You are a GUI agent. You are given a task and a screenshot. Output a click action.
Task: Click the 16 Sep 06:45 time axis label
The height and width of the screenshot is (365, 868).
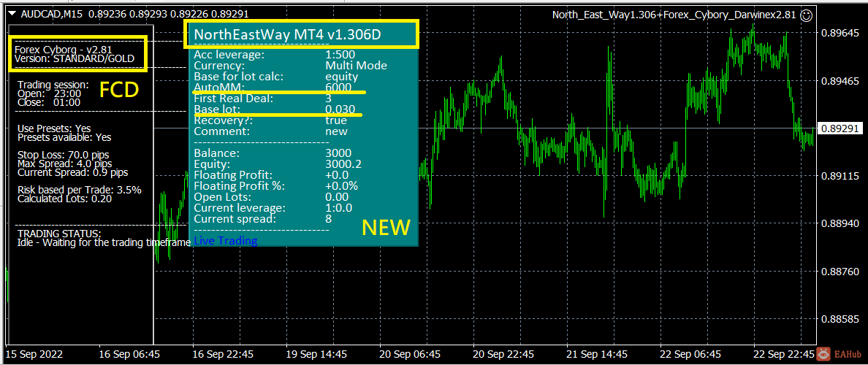click(x=130, y=353)
